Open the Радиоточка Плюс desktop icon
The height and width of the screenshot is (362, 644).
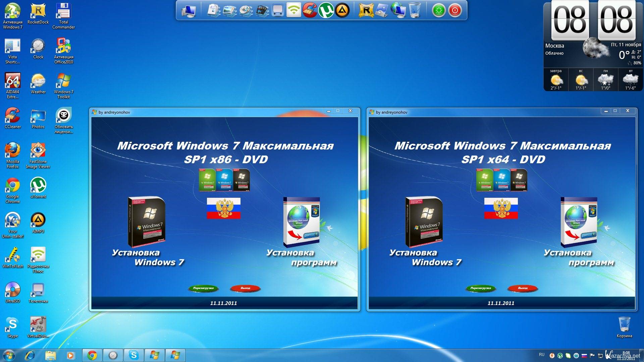pyautogui.click(x=38, y=260)
